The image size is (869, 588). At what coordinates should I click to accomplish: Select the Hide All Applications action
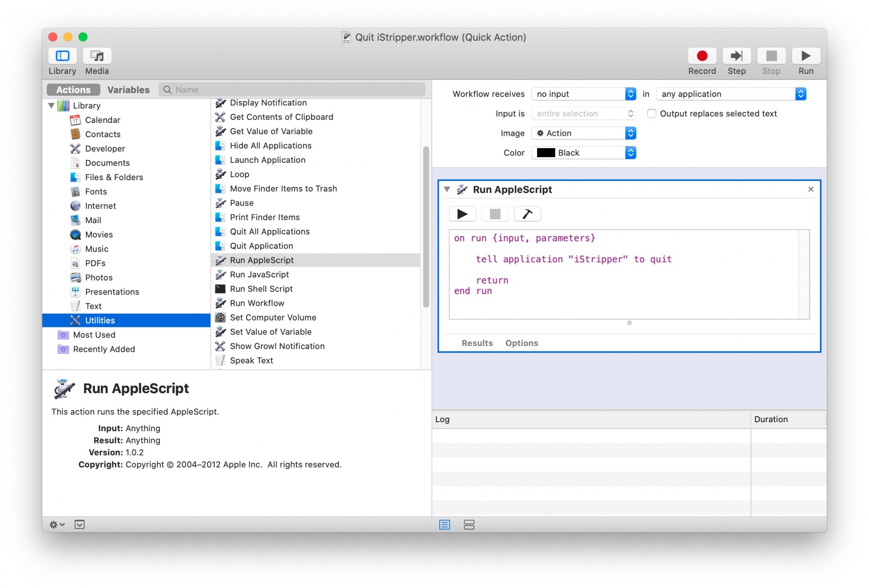[x=270, y=145]
